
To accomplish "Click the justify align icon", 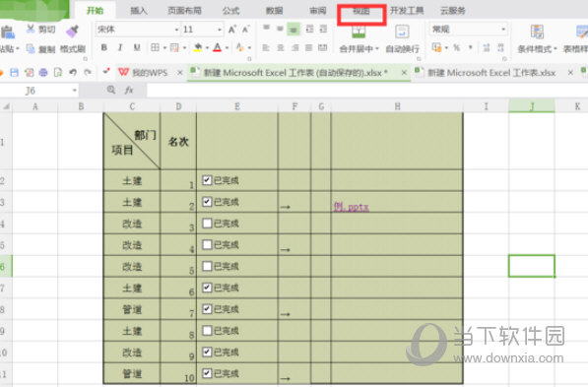I will point(308,47).
